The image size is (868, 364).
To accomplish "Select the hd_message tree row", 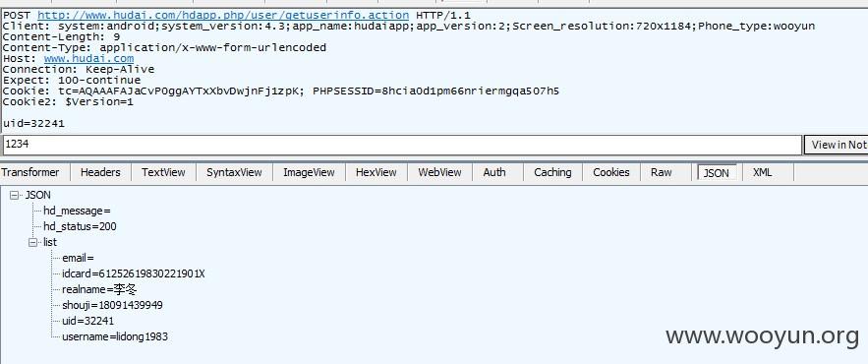I will pyautogui.click(x=77, y=212).
